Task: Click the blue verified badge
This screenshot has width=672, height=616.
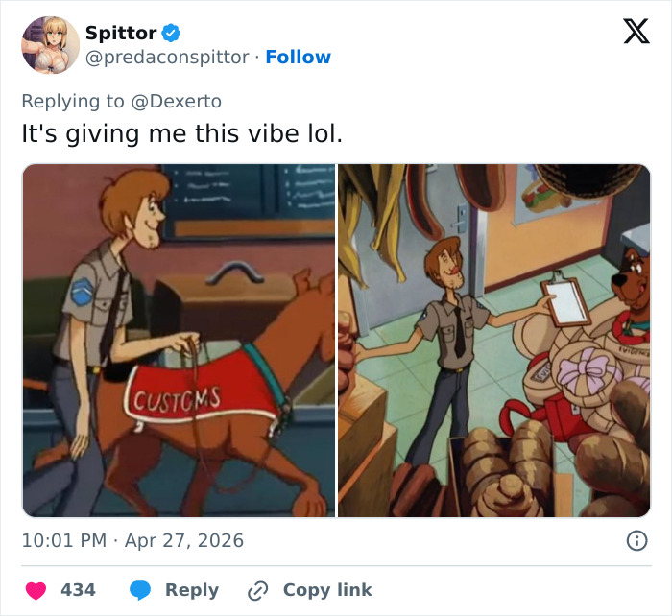Action: (x=171, y=33)
